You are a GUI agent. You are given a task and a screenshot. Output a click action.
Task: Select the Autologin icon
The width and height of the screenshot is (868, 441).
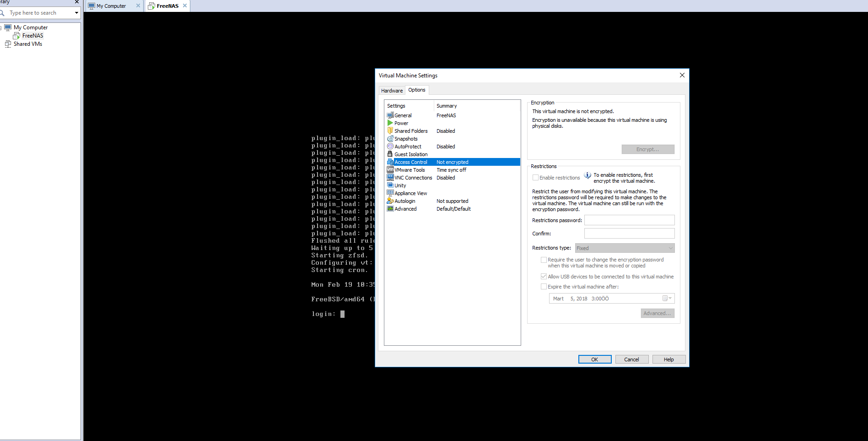[390, 201]
